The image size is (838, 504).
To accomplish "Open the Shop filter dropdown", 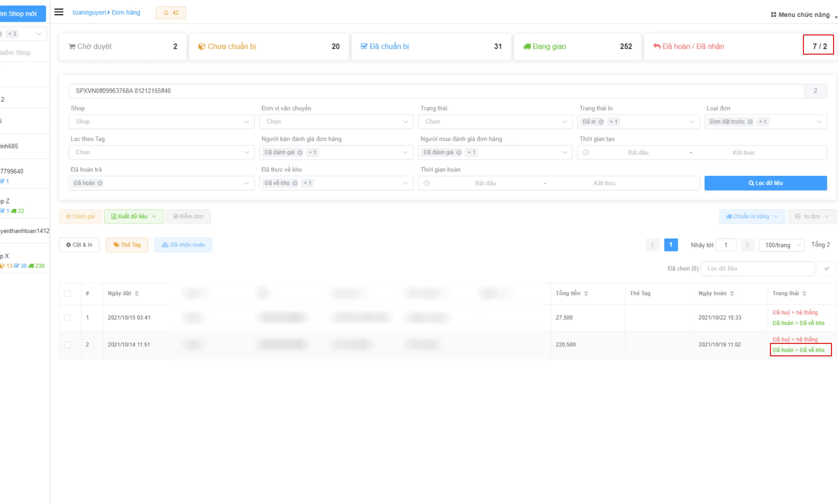I will (x=162, y=122).
